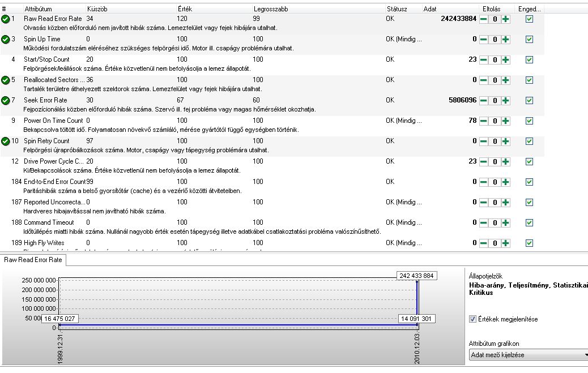The height and width of the screenshot is (373, 588).
Task: Select Reallocated Sectors attribute row
Action: [x=272, y=84]
